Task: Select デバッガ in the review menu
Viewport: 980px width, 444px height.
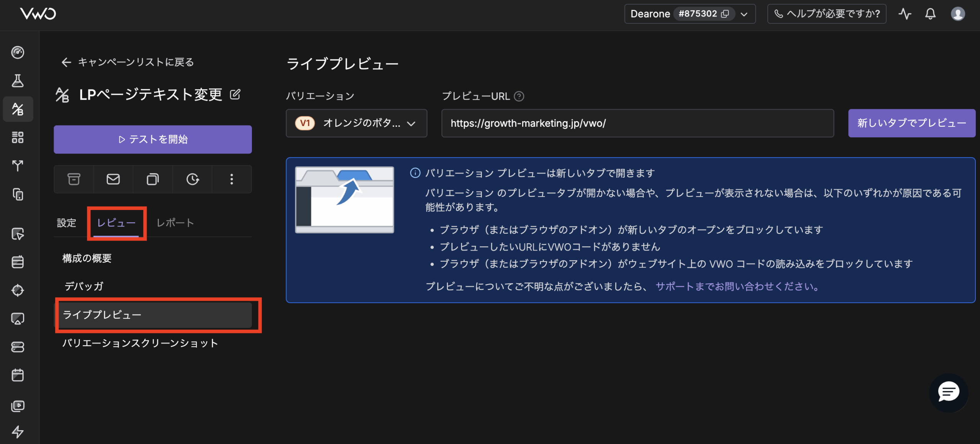Action: (84, 286)
